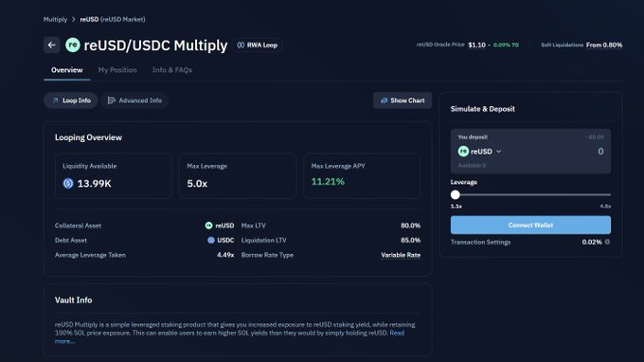Click the Max Leverage 5.0x value

click(197, 184)
